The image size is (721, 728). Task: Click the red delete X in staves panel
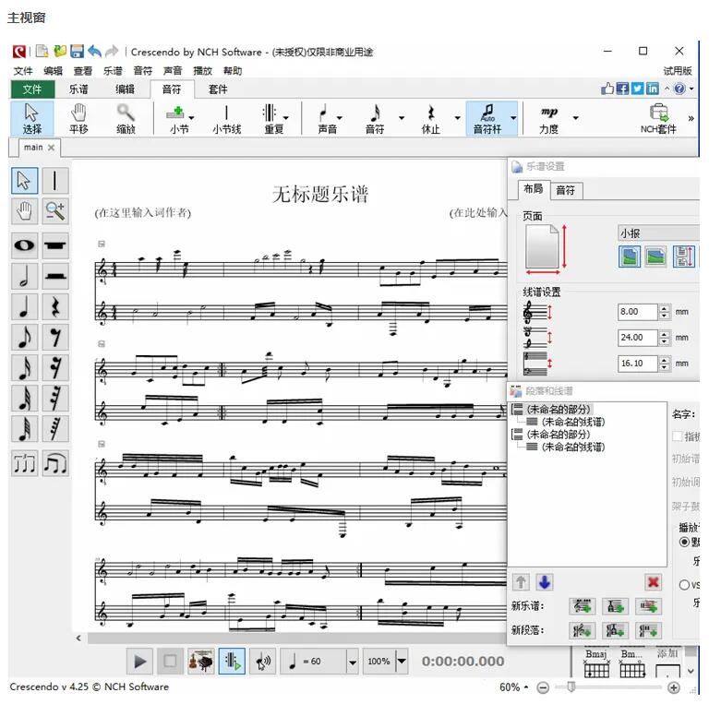pos(653,582)
